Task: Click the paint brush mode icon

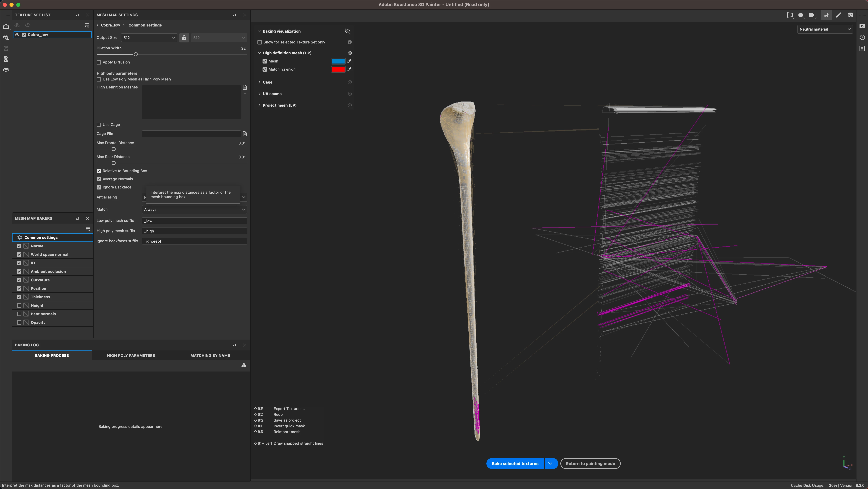Action: click(838, 15)
